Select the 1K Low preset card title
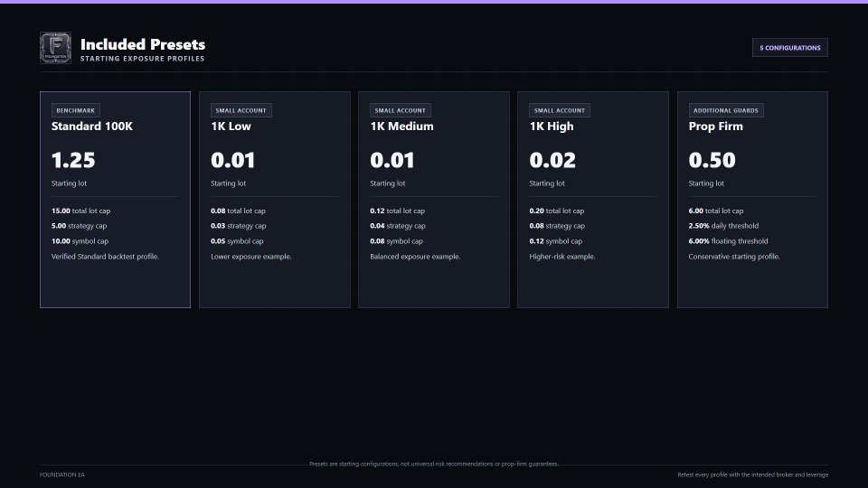The image size is (868, 488). coord(231,127)
